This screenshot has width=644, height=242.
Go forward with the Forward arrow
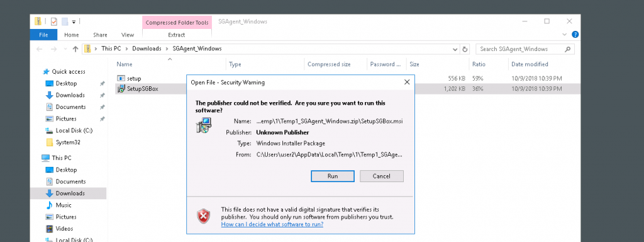tap(53, 49)
